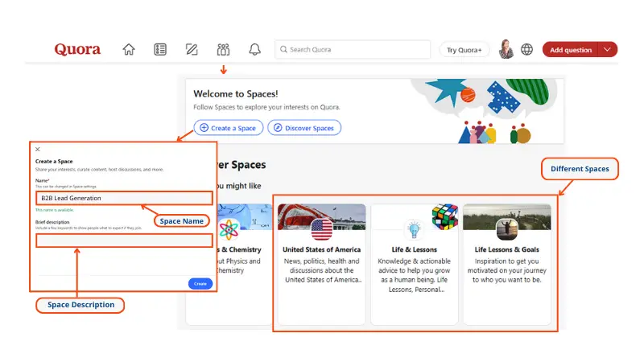644x362 pixels.
Task: Open the Notifications bell
Action: tap(254, 49)
